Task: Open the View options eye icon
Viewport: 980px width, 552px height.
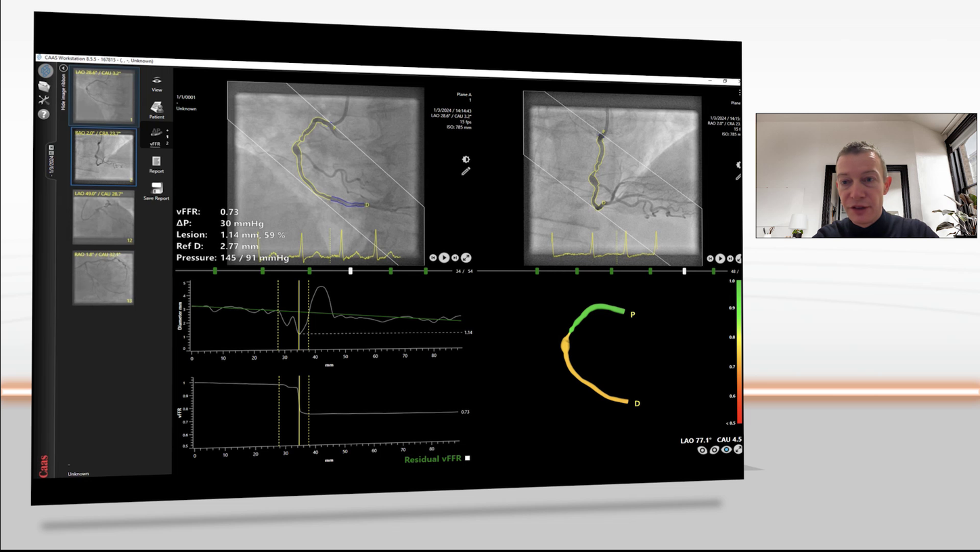Action: tap(156, 81)
